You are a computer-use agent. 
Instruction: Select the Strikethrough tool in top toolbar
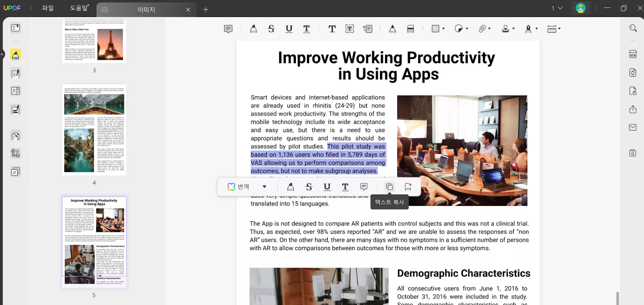click(x=271, y=29)
